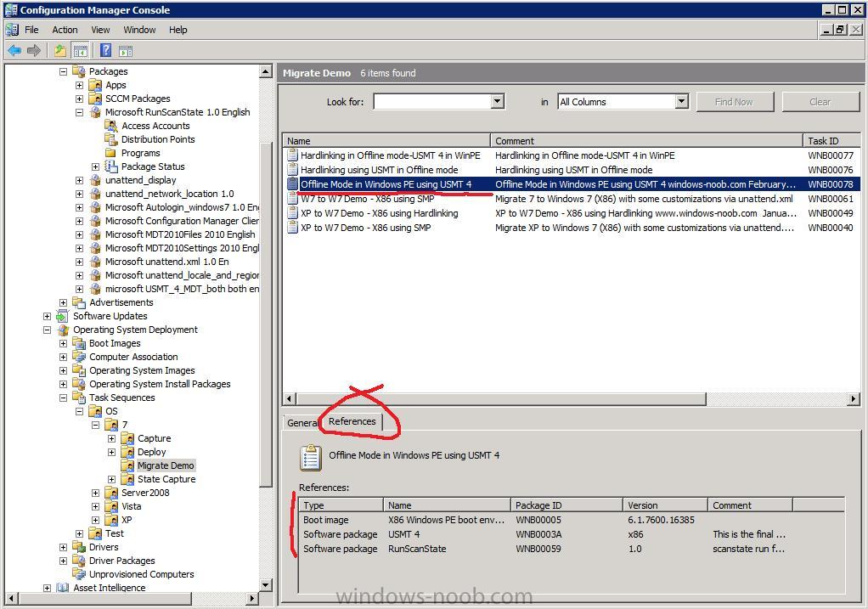The width and height of the screenshot is (868, 609).
Task: Click the Boot Images node icon
Action: [x=79, y=343]
